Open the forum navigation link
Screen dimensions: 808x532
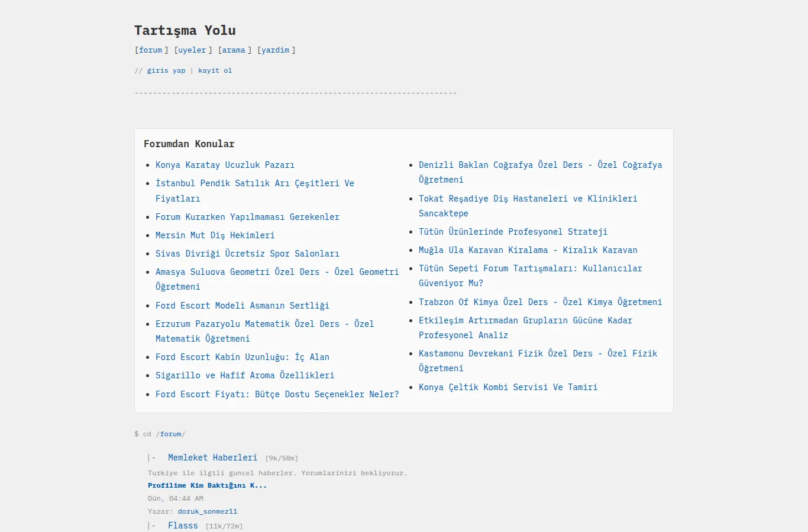coord(151,50)
